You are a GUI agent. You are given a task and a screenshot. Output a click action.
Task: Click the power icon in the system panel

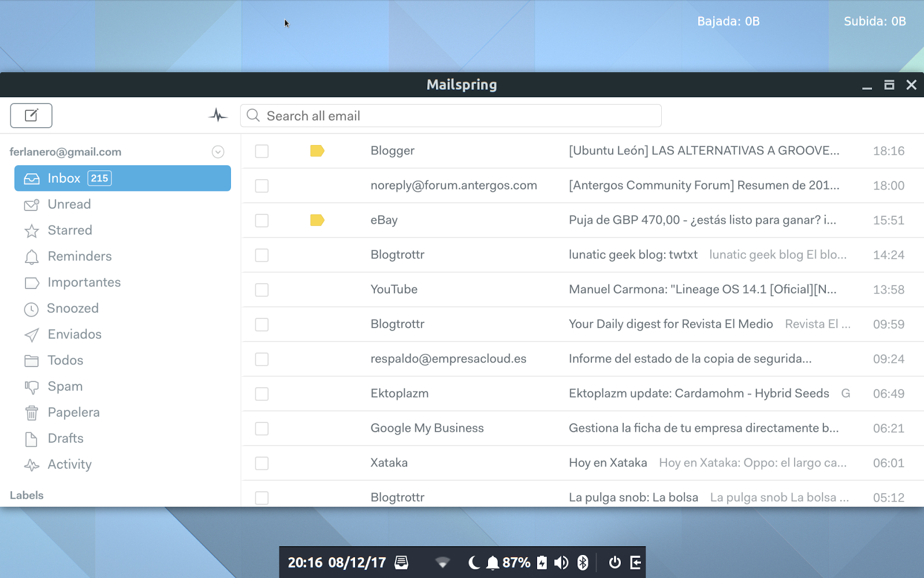(x=615, y=562)
